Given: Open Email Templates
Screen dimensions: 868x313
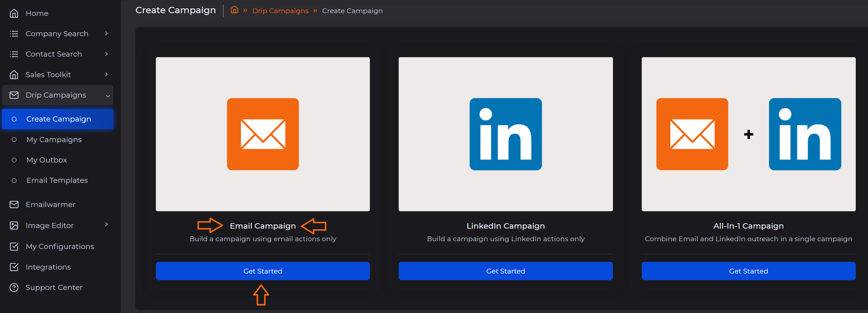Looking at the screenshot, I should pyautogui.click(x=58, y=180).
